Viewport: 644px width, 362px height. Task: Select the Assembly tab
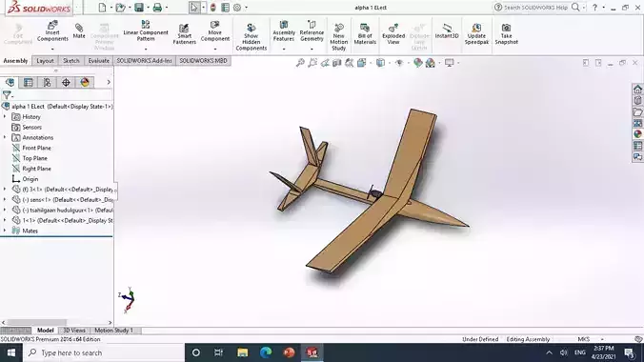(15, 60)
